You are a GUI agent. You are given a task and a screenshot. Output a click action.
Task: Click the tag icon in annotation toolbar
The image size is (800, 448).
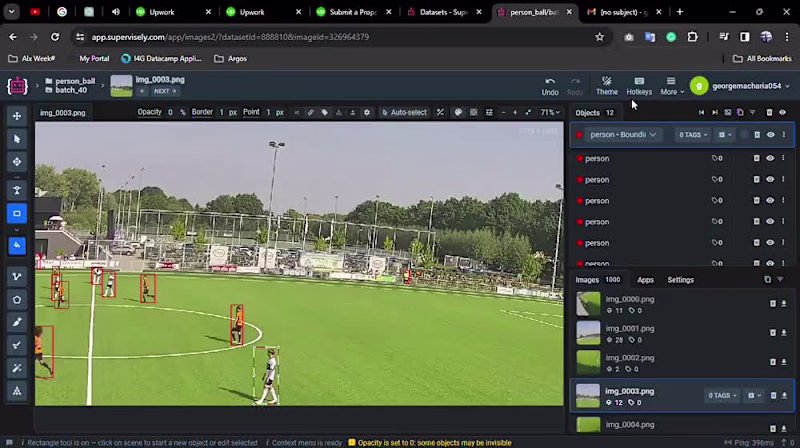(324, 112)
